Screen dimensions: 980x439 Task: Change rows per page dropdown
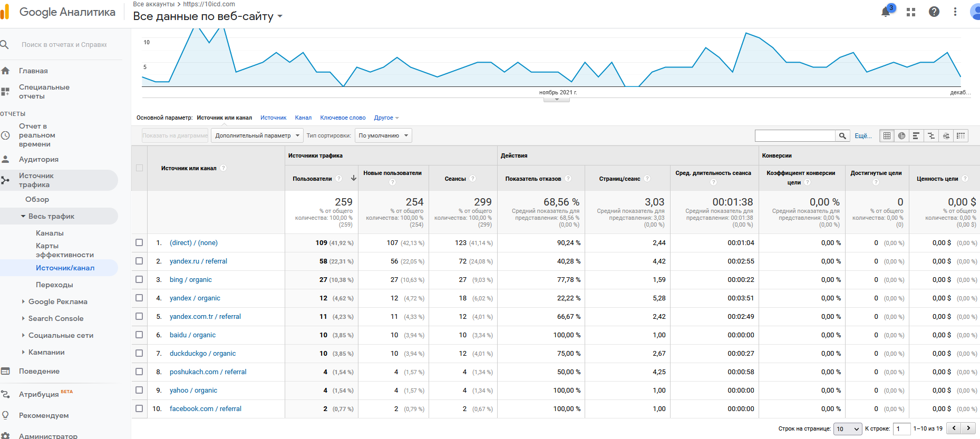click(x=848, y=429)
